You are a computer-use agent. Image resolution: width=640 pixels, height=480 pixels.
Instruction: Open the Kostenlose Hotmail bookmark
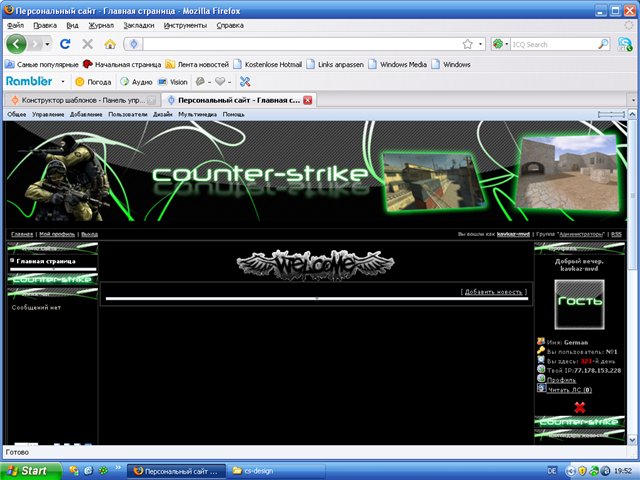(x=268, y=64)
